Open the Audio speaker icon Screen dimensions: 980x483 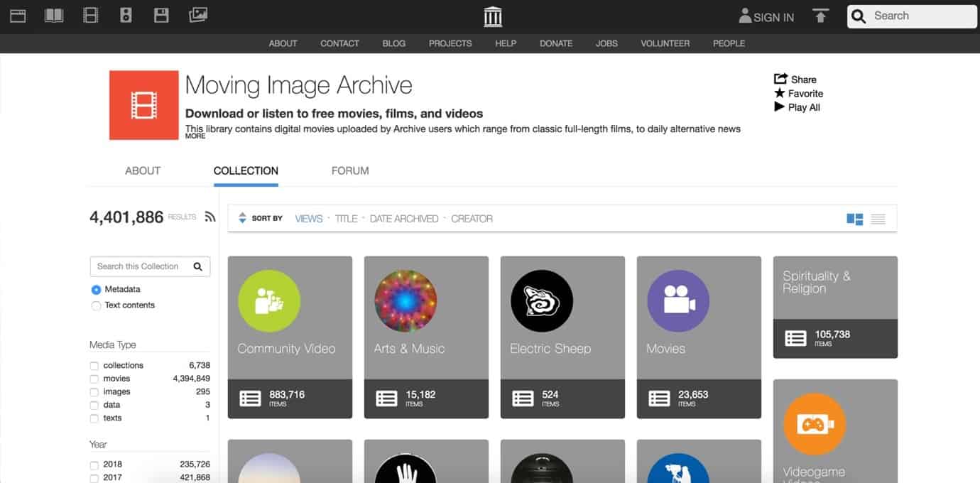[126, 15]
